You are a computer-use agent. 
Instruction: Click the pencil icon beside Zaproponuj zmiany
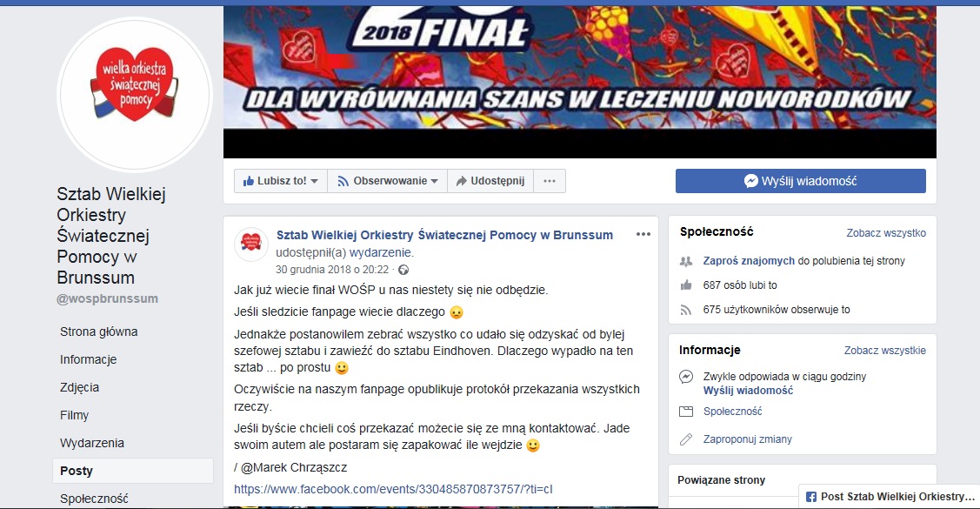coord(686,439)
